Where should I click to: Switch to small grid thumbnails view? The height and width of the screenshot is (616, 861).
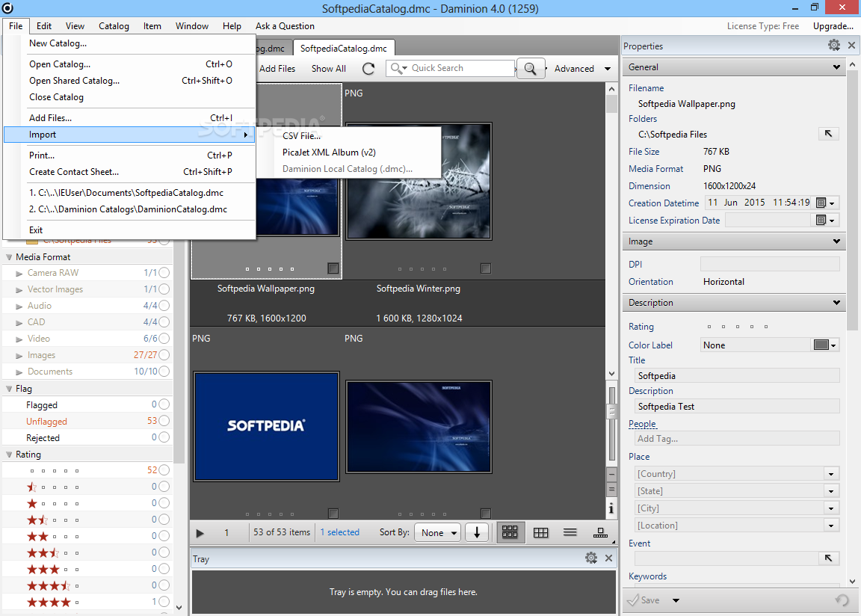click(x=541, y=532)
